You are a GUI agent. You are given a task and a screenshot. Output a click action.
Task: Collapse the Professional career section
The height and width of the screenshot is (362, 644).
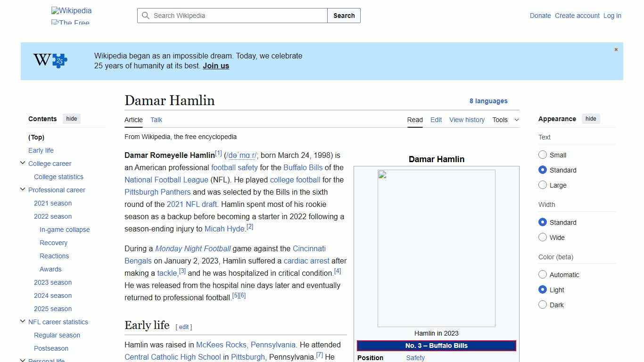click(23, 189)
